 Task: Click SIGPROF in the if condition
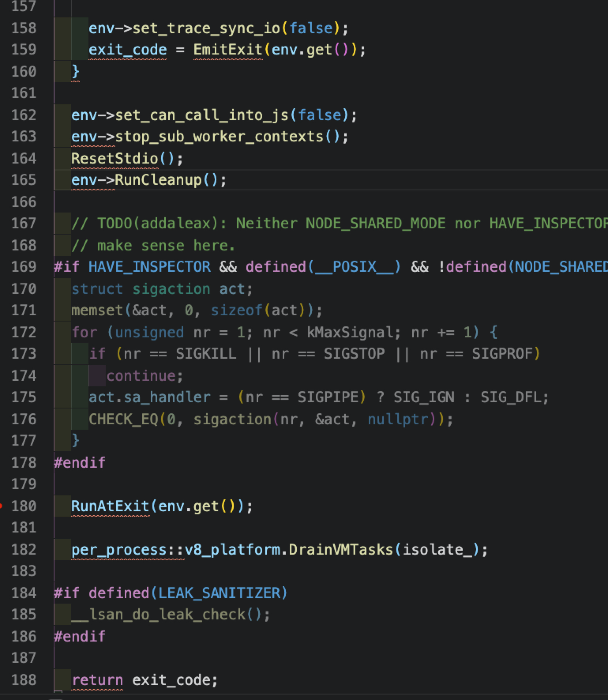click(x=503, y=354)
